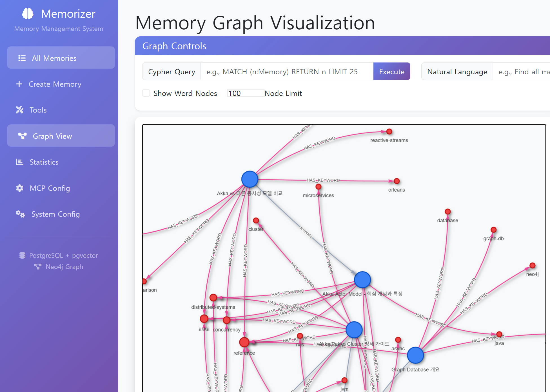Click the Memorizer brain logo icon
The width and height of the screenshot is (550, 392).
(28, 14)
